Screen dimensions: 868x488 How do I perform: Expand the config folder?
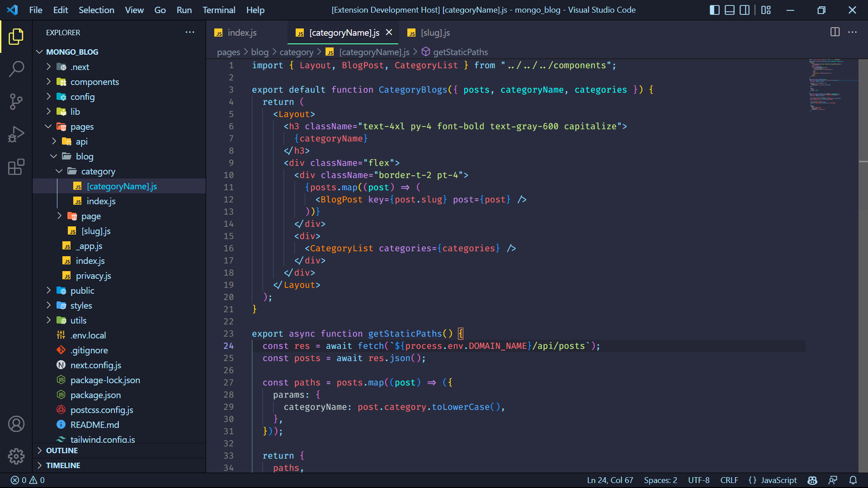[82, 97]
